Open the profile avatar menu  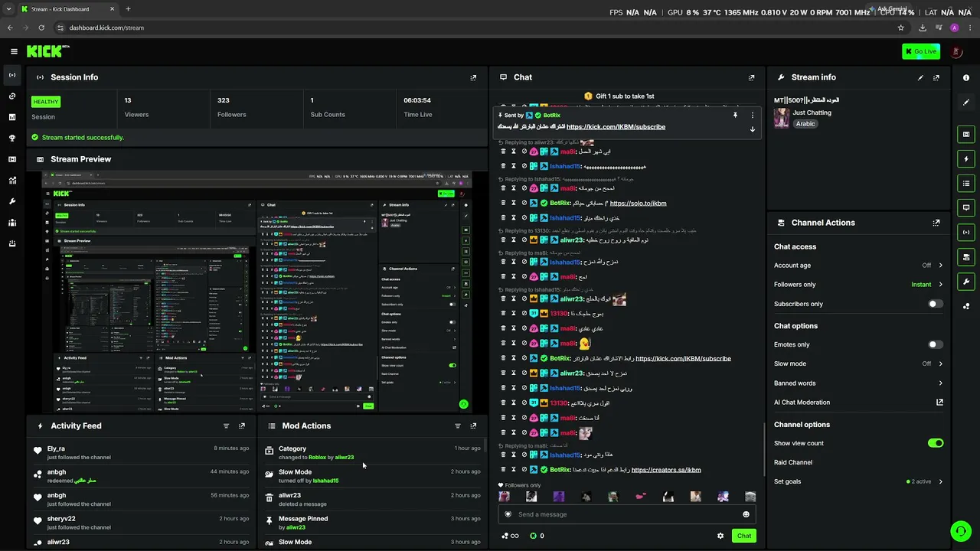955,51
